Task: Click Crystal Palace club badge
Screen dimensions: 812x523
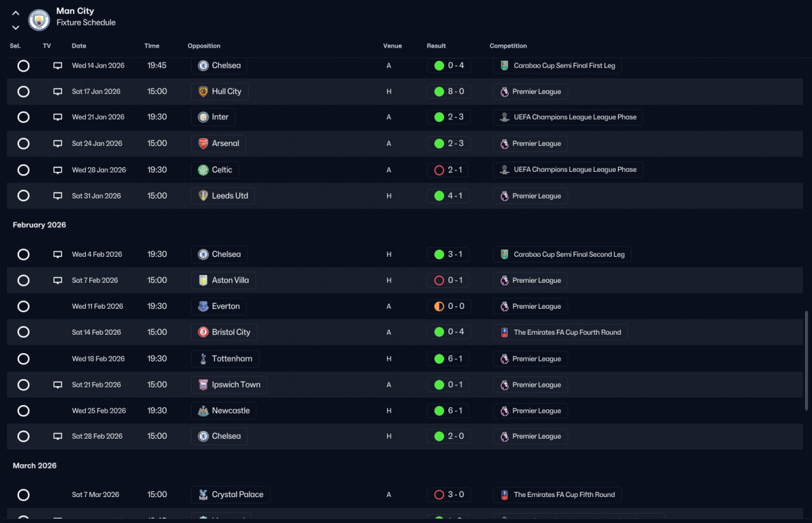Action: [203, 494]
